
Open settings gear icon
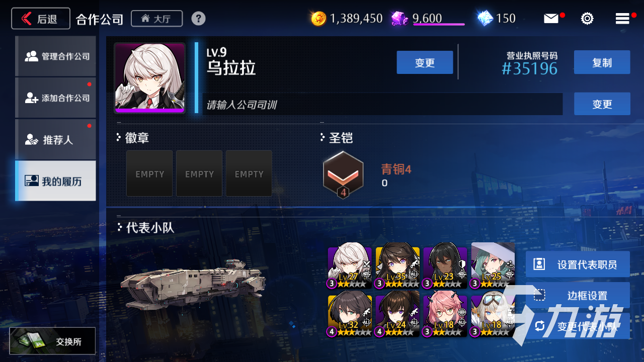[x=587, y=19]
